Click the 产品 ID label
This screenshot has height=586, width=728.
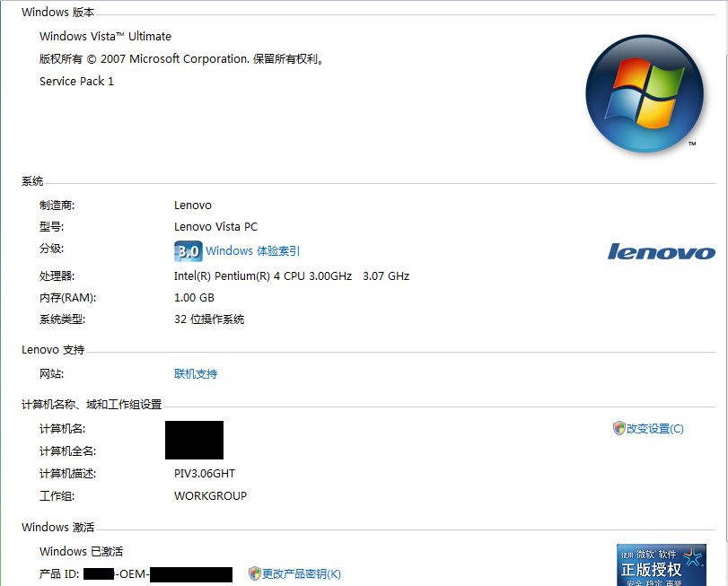pos(59,574)
